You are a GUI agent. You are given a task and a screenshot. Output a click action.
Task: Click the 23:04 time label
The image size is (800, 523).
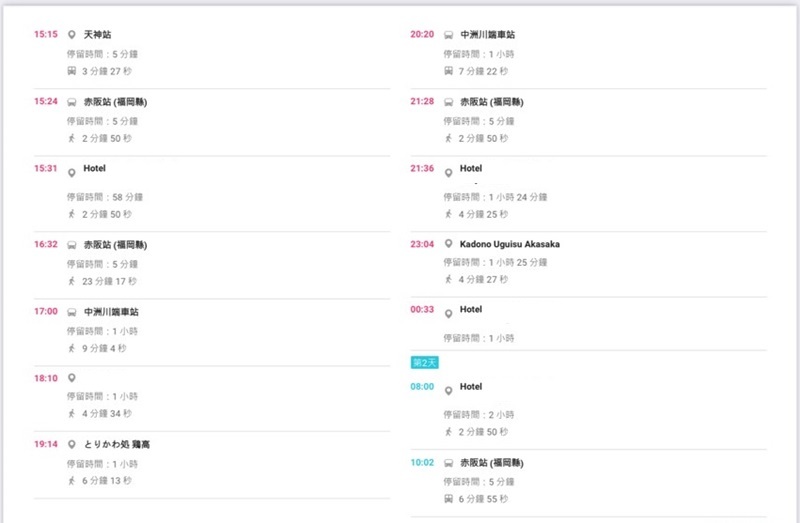(423, 244)
